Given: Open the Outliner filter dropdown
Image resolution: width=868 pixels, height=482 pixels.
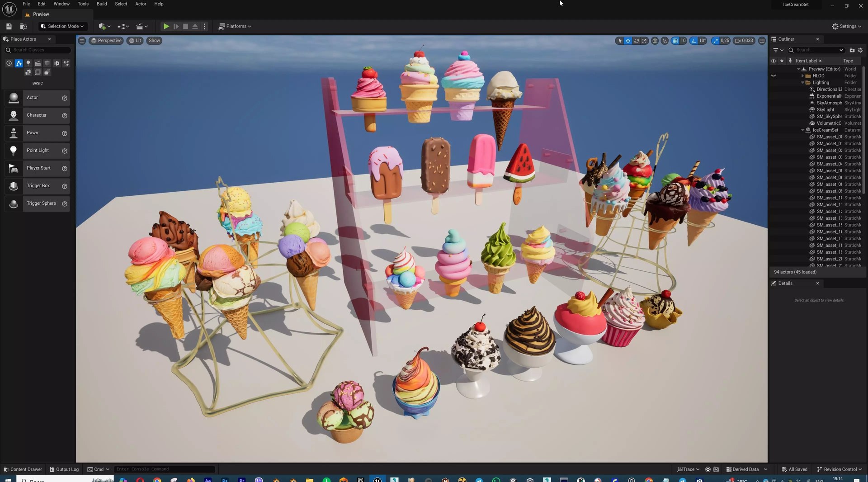Looking at the screenshot, I should pos(778,50).
